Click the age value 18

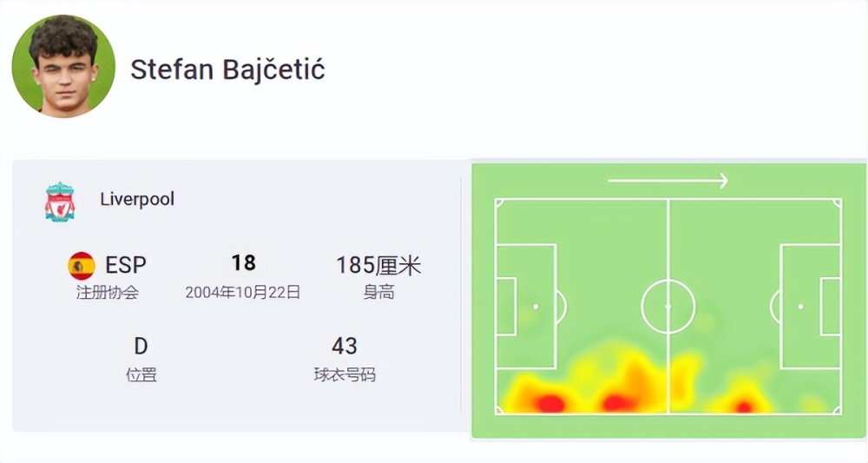coord(244,262)
